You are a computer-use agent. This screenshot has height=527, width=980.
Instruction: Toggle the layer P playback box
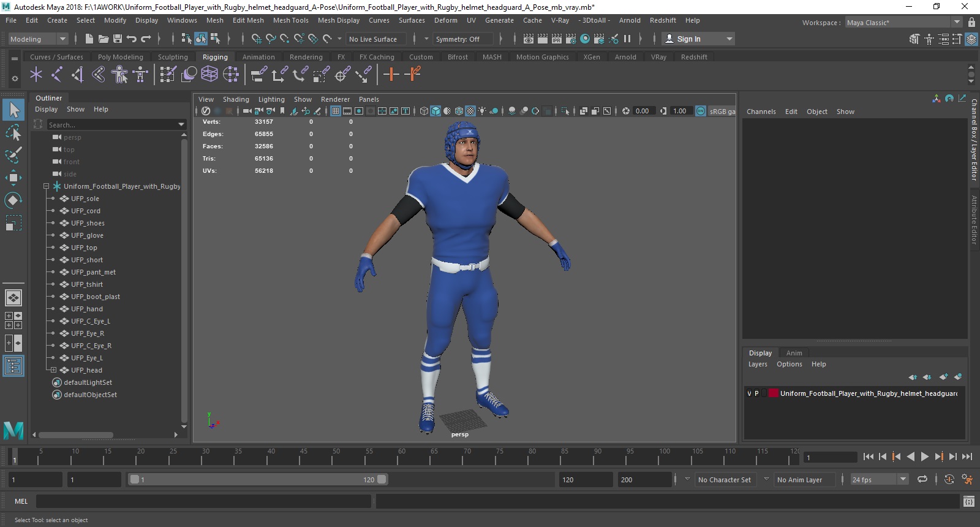(756, 393)
